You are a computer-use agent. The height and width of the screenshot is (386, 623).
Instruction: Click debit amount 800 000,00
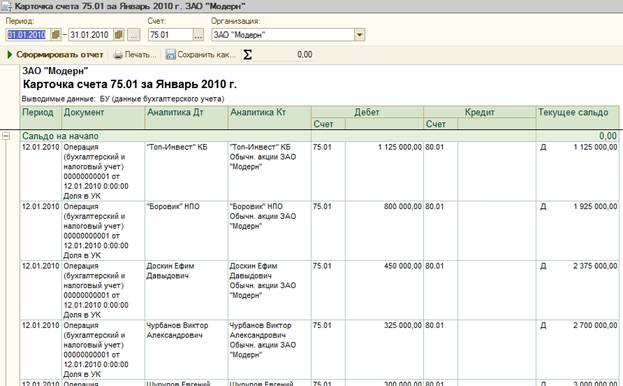point(403,207)
